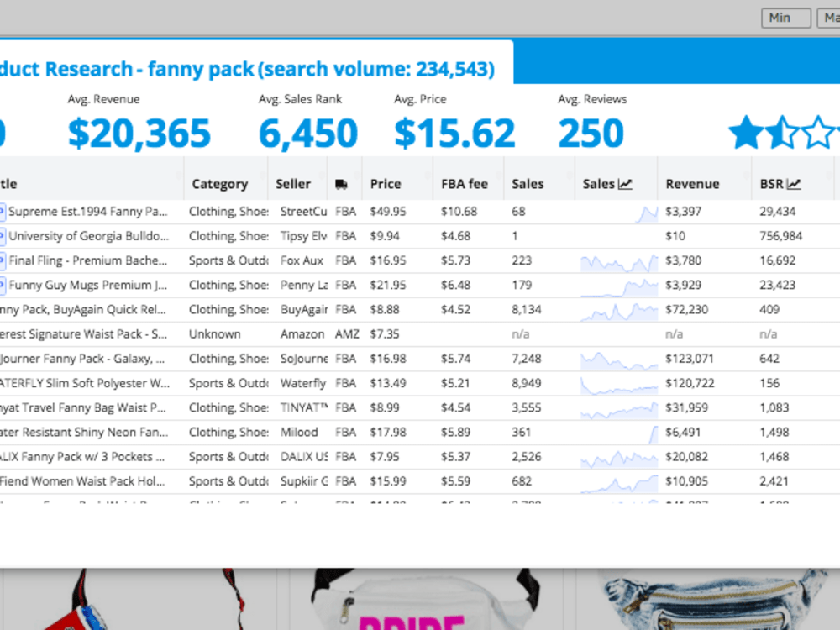Screen dimensions: 840x630
Task: Open the Product Research fanny pack title tab
Action: pos(247,69)
